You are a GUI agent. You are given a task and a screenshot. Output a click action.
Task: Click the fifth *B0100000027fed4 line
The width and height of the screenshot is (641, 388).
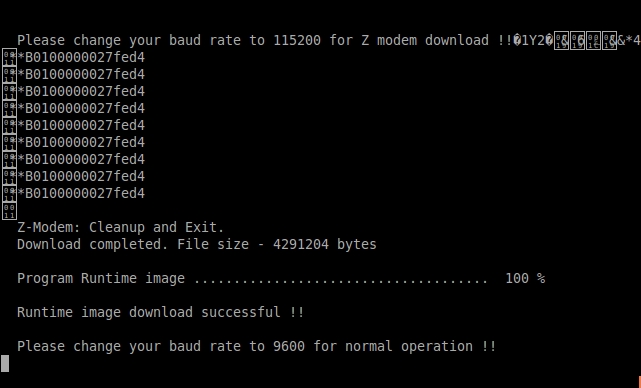[81, 125]
